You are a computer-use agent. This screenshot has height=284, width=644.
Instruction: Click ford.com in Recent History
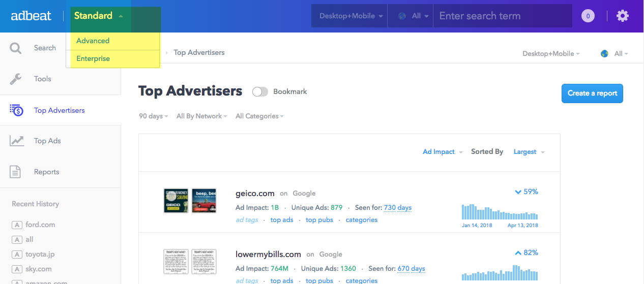pos(40,225)
